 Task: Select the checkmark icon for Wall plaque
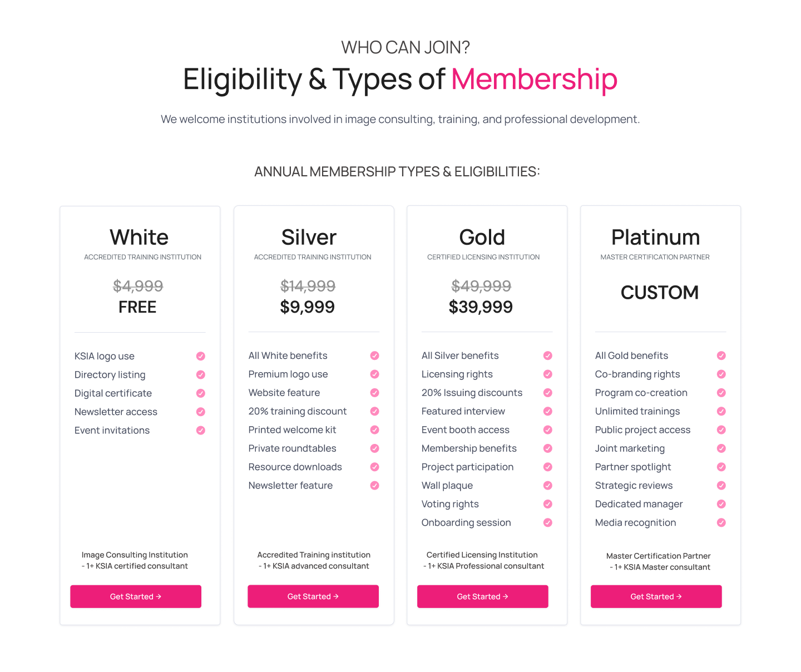pyautogui.click(x=548, y=486)
